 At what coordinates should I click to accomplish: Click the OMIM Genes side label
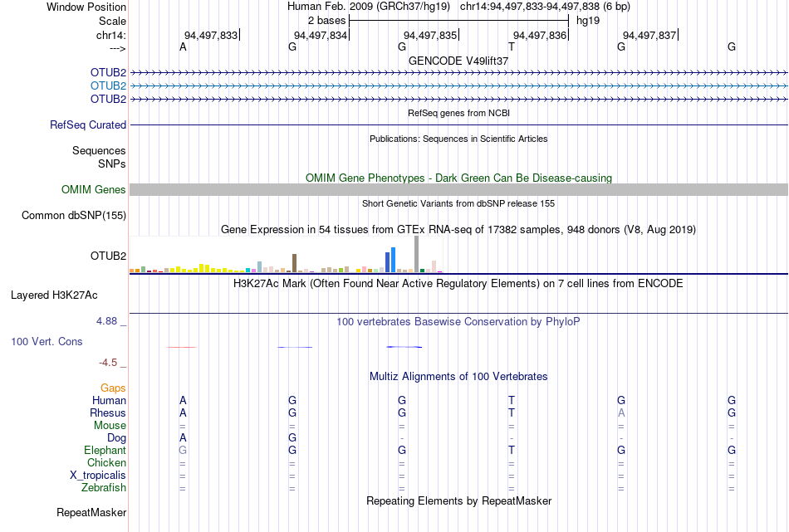pos(94,189)
